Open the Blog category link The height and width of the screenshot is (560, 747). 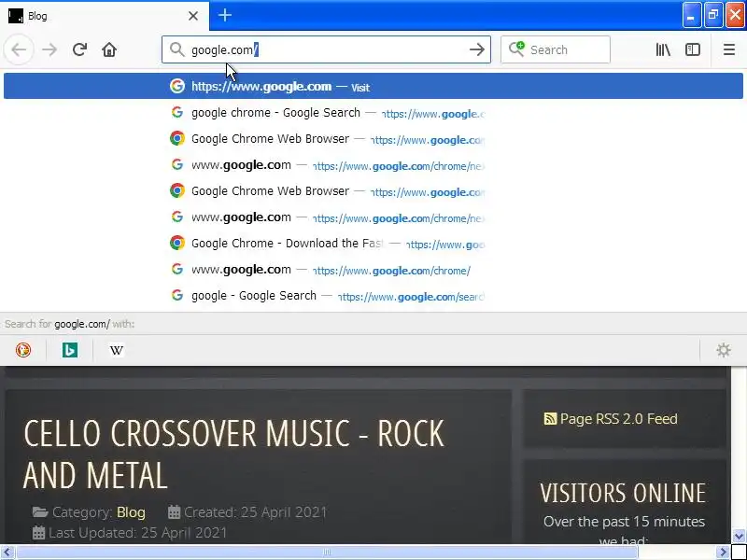coord(131,512)
